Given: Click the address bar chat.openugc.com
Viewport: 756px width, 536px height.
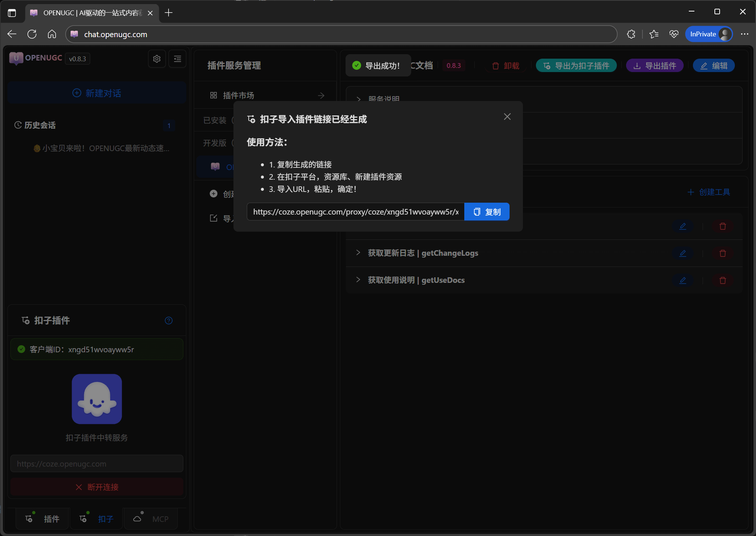Looking at the screenshot, I should [341, 34].
